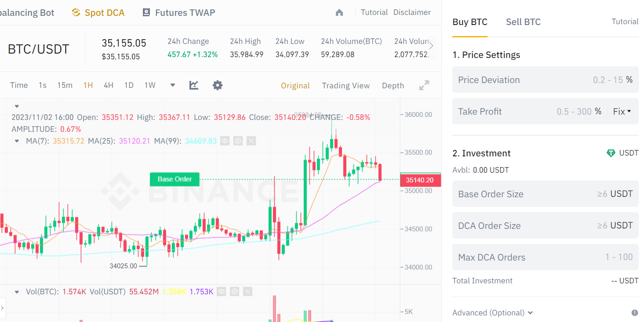Remove the MA indicator with its X icon

click(x=251, y=141)
